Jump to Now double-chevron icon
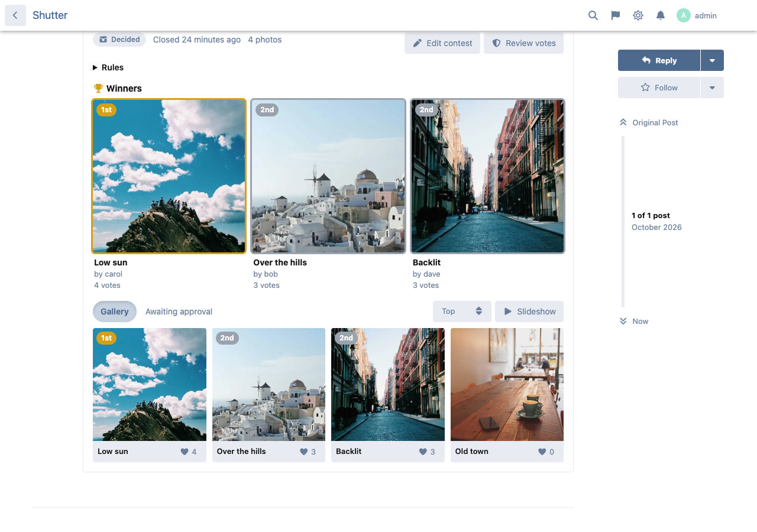The image size is (757, 532). [623, 321]
